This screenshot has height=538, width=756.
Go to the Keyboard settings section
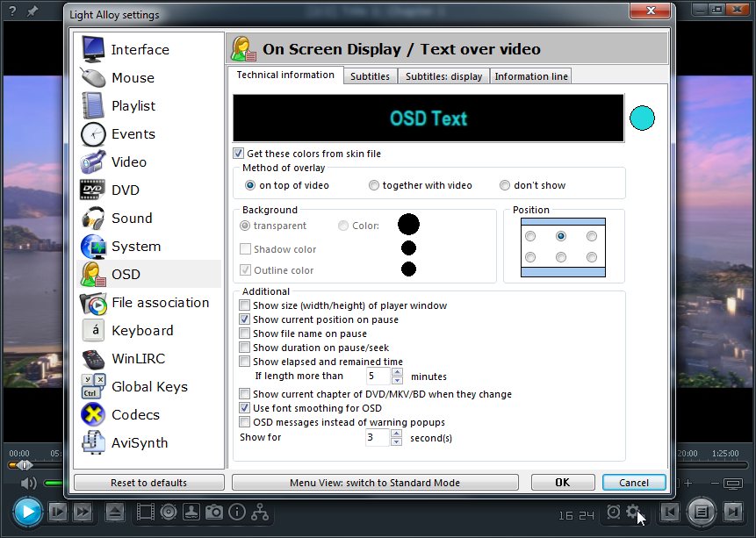(148, 330)
